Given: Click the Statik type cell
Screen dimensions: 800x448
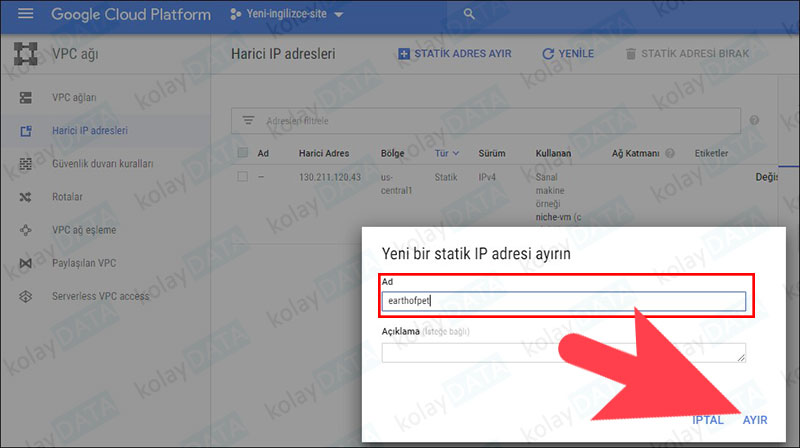Looking at the screenshot, I should [x=446, y=177].
